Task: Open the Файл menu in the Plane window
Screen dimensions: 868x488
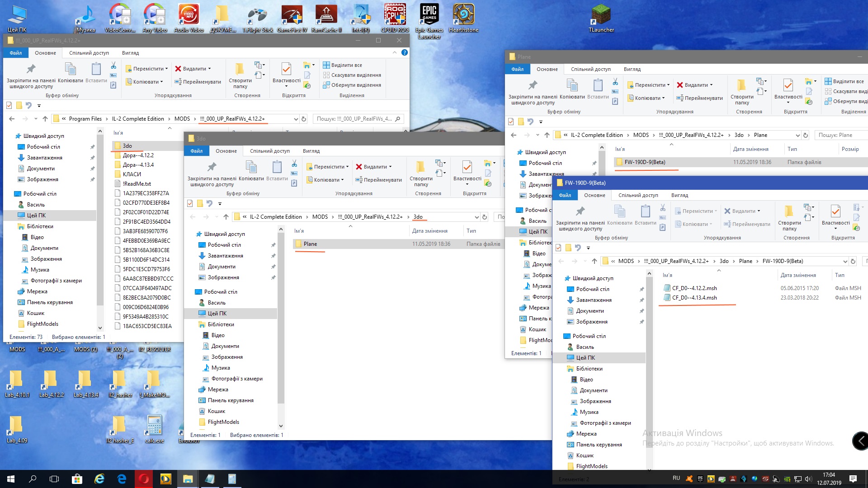Action: pos(517,69)
